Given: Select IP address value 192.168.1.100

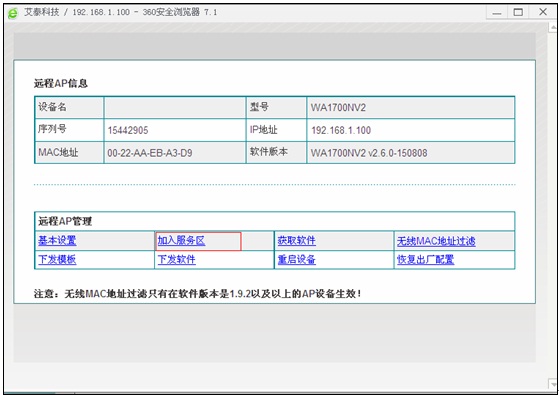Looking at the screenshot, I should click(x=341, y=130).
